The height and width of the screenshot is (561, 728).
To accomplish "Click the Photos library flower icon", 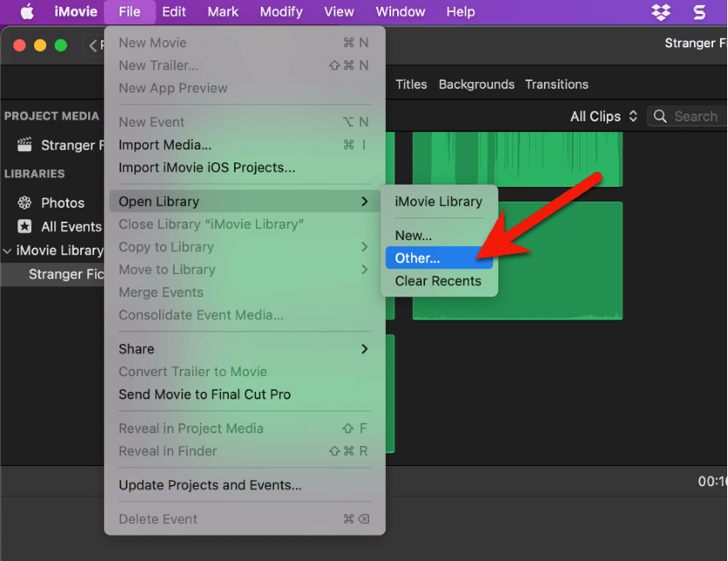I will [x=24, y=202].
